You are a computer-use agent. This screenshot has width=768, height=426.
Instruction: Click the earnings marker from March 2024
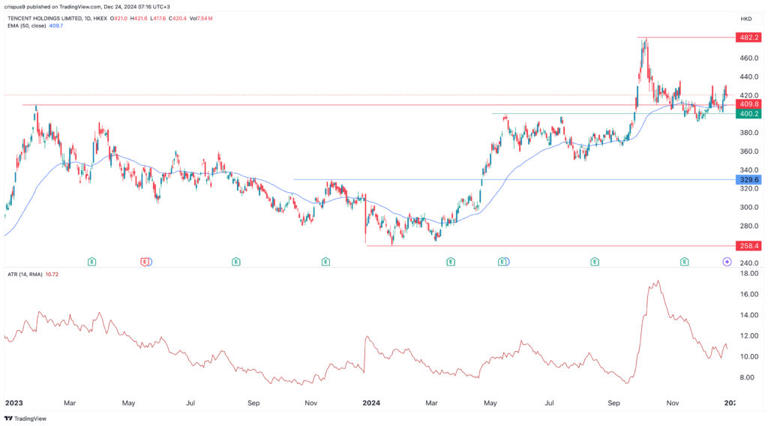(451, 261)
